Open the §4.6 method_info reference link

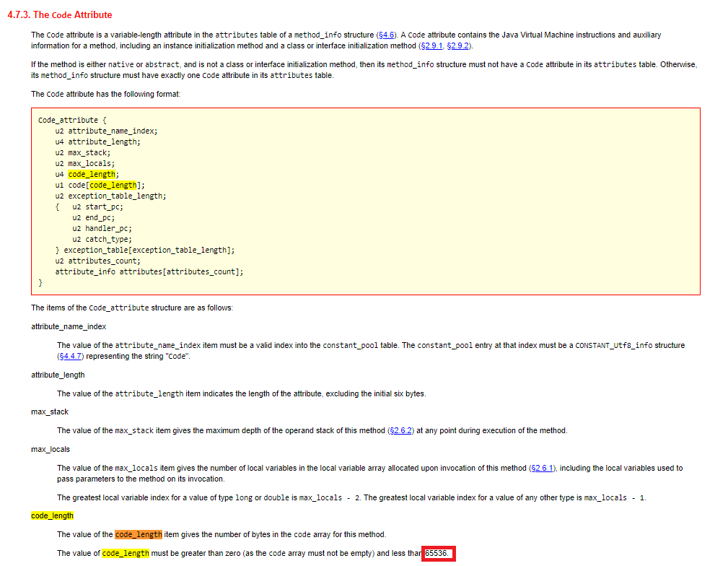click(385, 34)
